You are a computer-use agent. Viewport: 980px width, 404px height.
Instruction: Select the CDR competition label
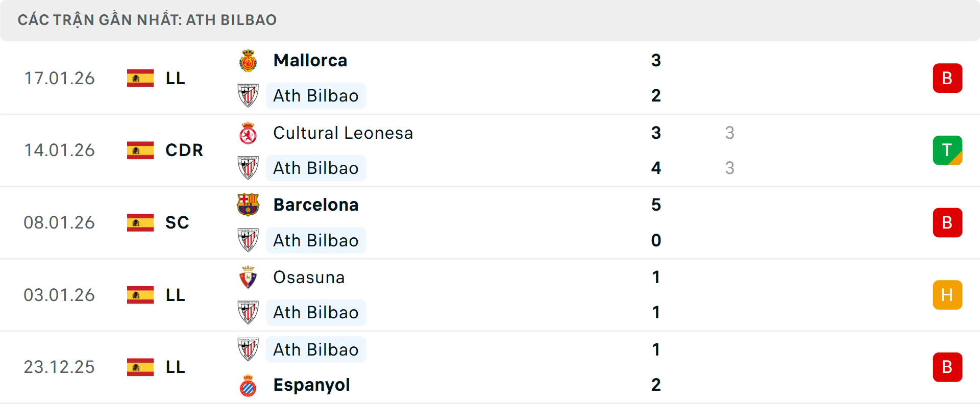183,150
